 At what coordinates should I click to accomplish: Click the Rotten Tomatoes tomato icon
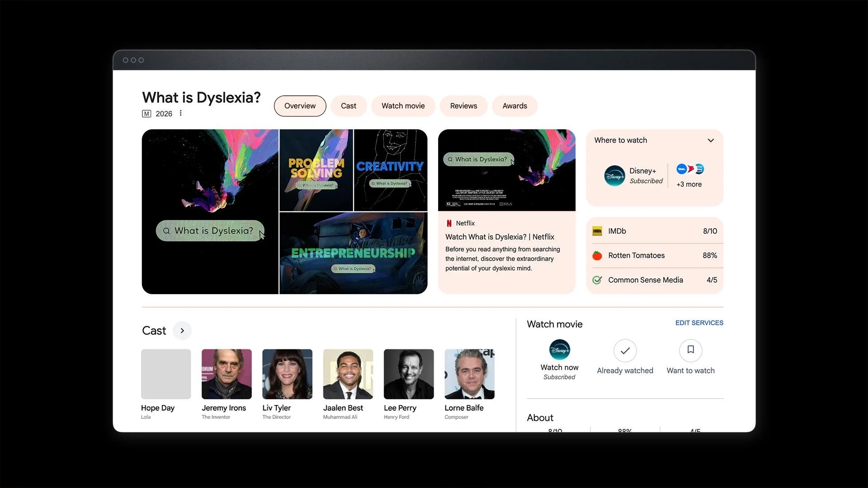[x=597, y=256]
